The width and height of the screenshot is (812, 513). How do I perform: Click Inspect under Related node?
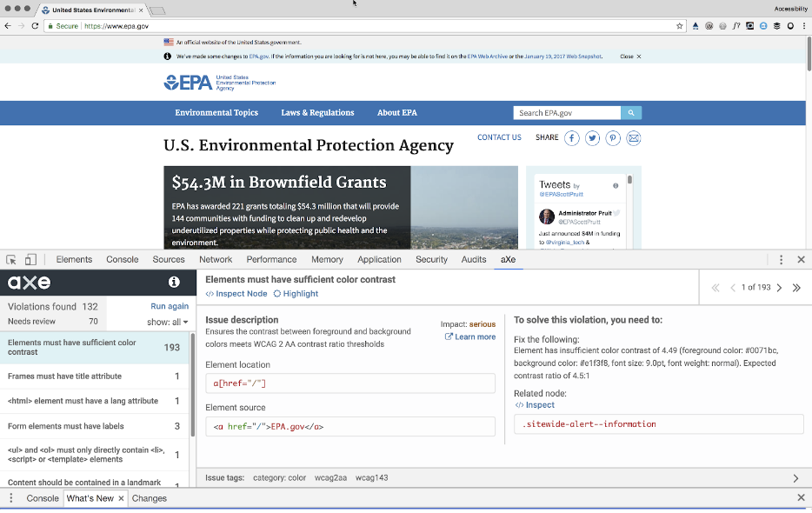535,405
